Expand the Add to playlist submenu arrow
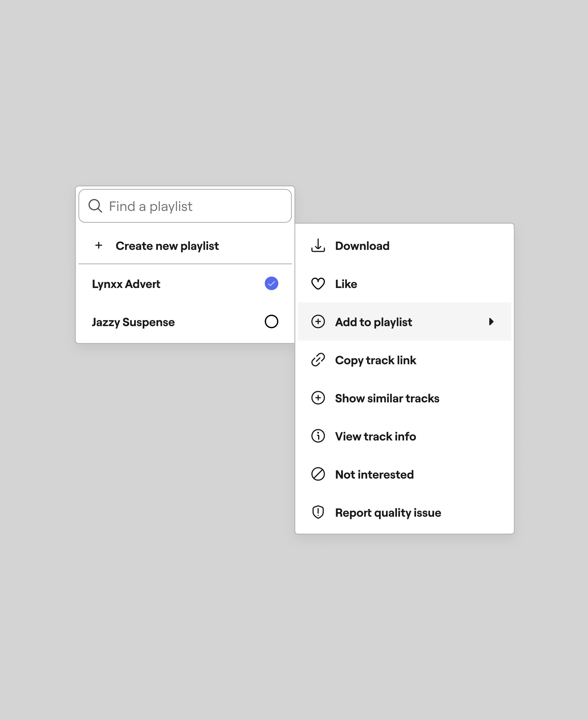This screenshot has height=720, width=588. click(x=491, y=322)
